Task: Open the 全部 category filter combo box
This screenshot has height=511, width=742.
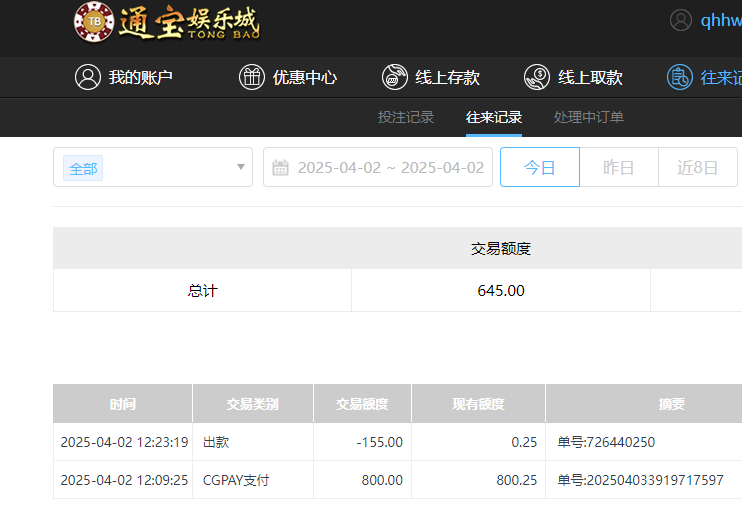Action: (152, 167)
